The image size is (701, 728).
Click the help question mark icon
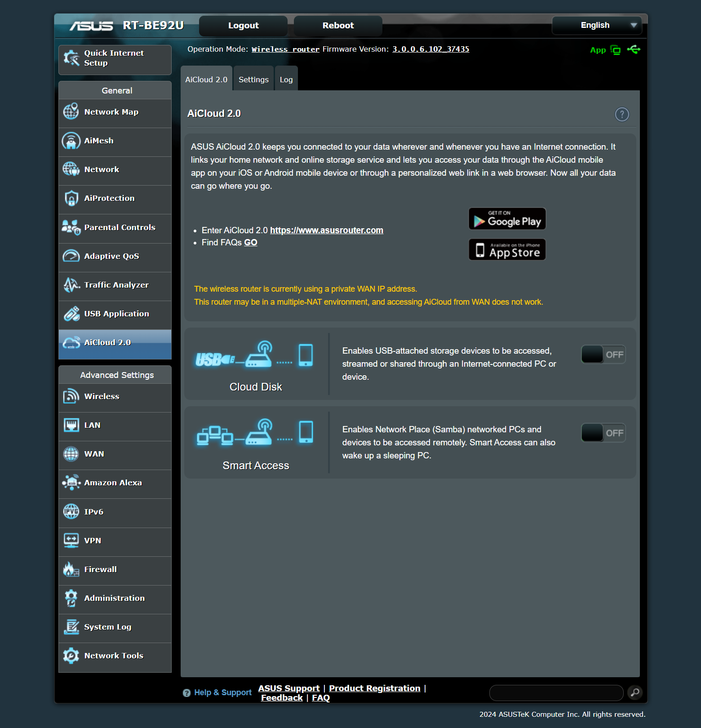coord(622,115)
